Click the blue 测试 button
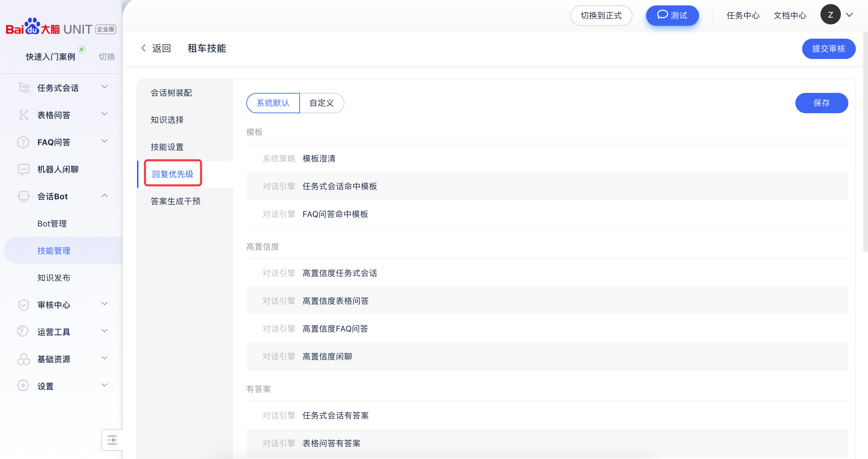Image resolution: width=868 pixels, height=459 pixels. pyautogui.click(x=672, y=16)
